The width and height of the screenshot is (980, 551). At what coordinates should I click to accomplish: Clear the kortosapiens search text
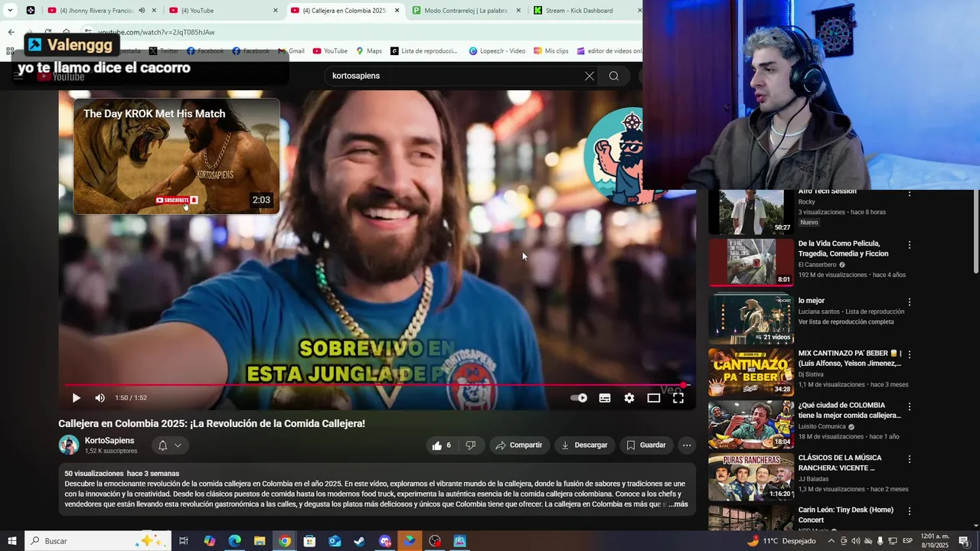[x=590, y=76]
